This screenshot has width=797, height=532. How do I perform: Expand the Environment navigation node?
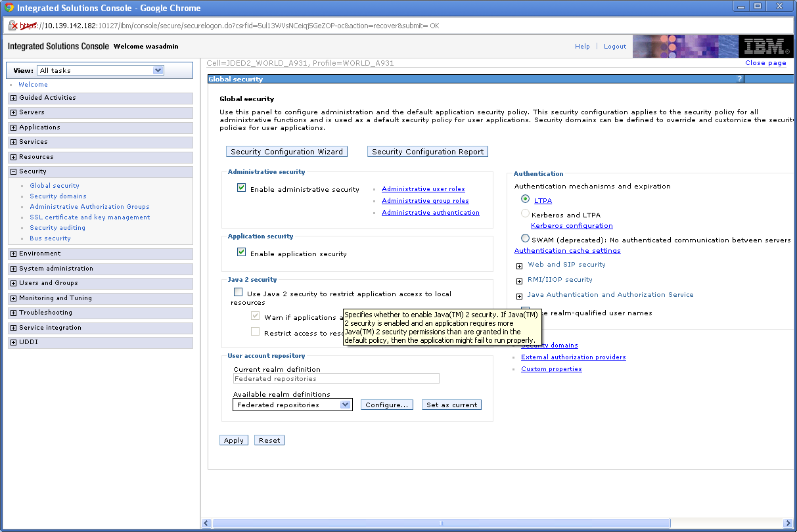(13, 254)
